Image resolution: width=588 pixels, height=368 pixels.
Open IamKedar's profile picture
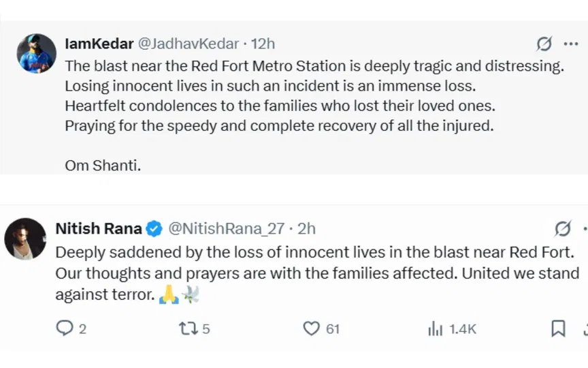[x=36, y=53]
